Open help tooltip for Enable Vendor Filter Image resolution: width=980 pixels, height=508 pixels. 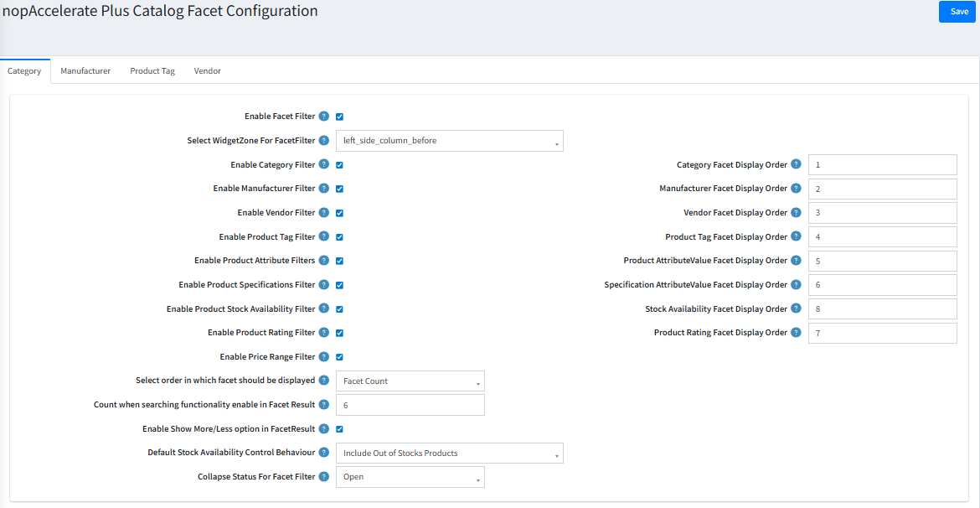pyautogui.click(x=325, y=213)
